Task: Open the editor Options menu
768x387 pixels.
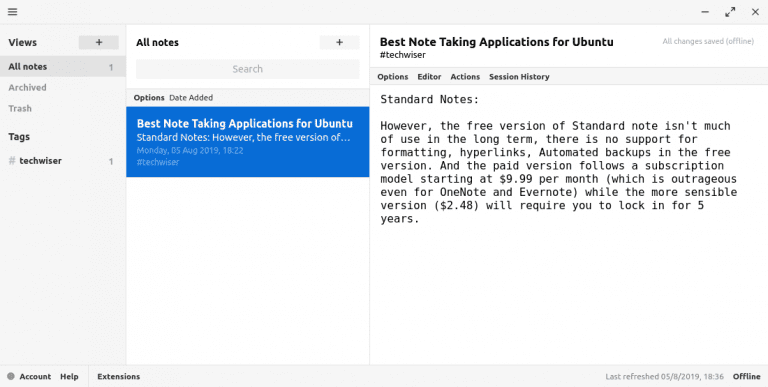Action: coord(393,77)
